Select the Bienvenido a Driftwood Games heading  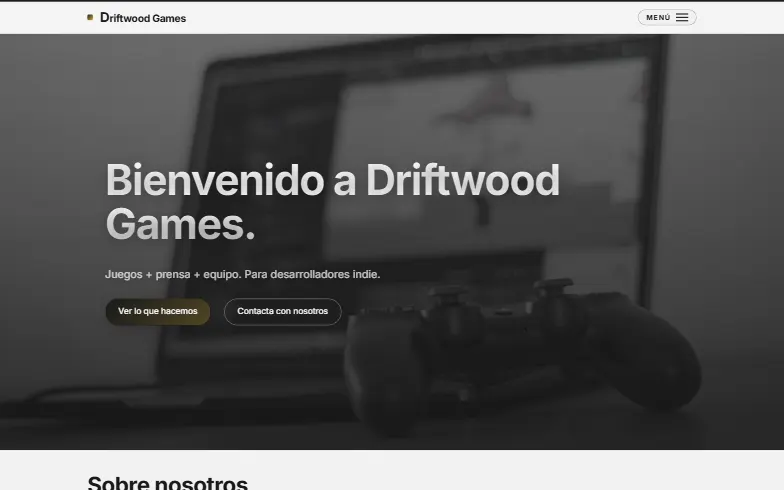332,202
